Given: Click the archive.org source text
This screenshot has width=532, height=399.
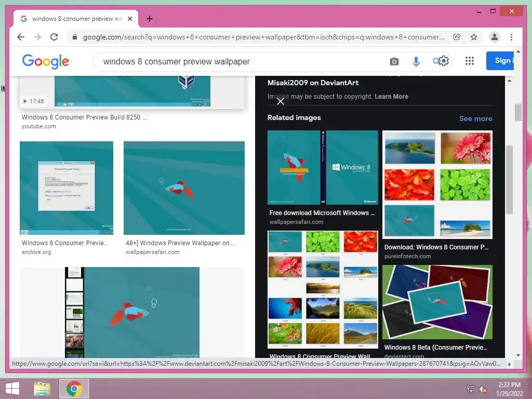Looking at the screenshot, I should (36, 252).
